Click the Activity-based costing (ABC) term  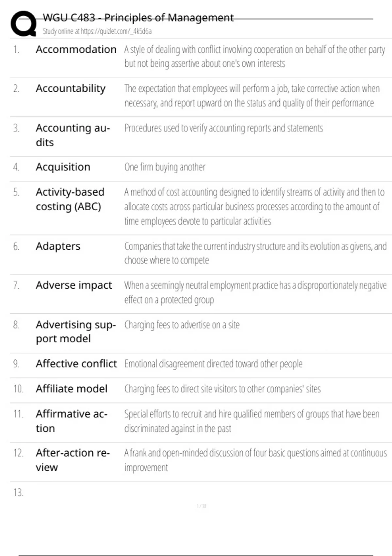click(70, 199)
